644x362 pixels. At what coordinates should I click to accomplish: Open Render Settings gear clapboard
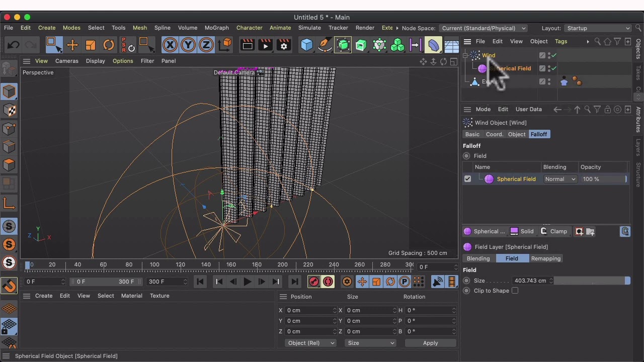click(284, 45)
